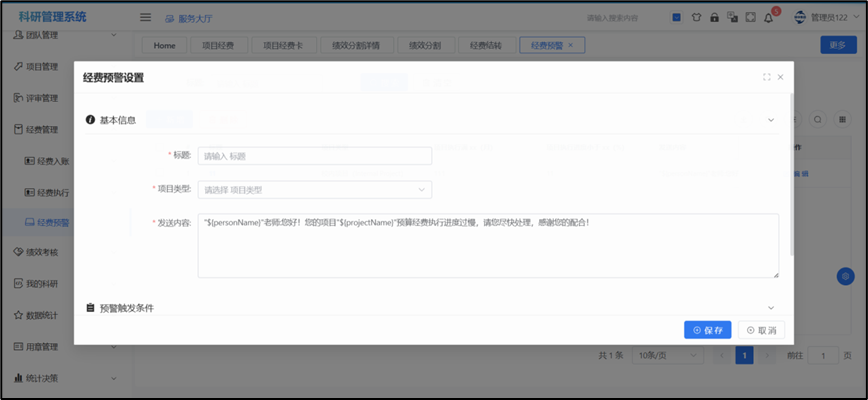Collapse the 基本信息 section
Screen dimensions: 868x400
point(770,120)
